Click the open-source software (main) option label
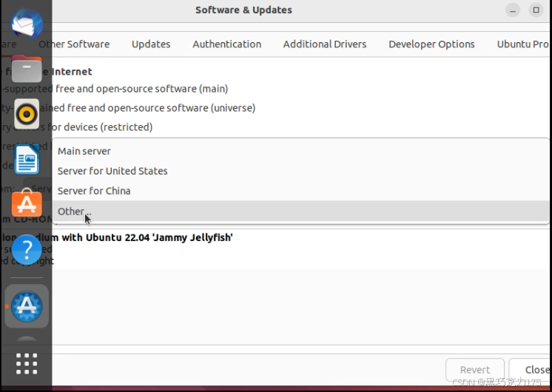The width and height of the screenshot is (552, 392). pyautogui.click(x=115, y=89)
